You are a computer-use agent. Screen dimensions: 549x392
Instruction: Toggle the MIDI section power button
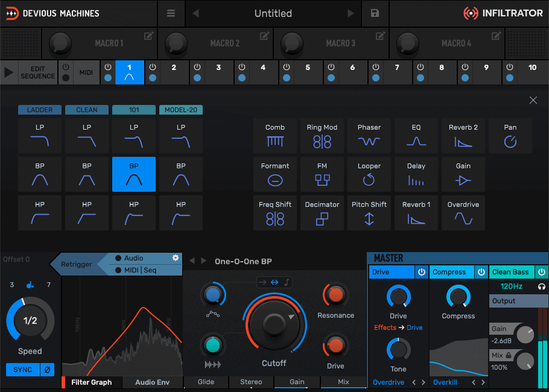pos(66,66)
